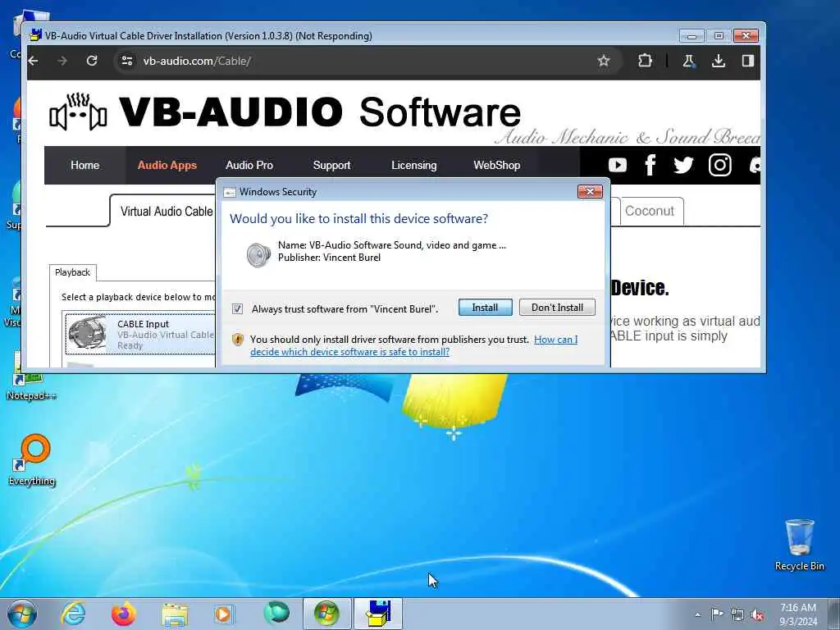The height and width of the screenshot is (630, 840).
Task: Click the browser back arrow
Action: point(33,61)
